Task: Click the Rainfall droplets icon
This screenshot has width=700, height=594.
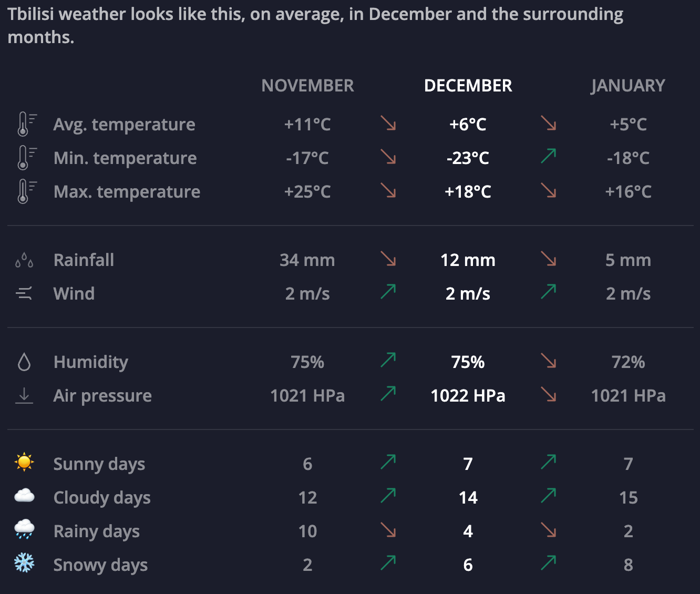Action: tap(24, 260)
